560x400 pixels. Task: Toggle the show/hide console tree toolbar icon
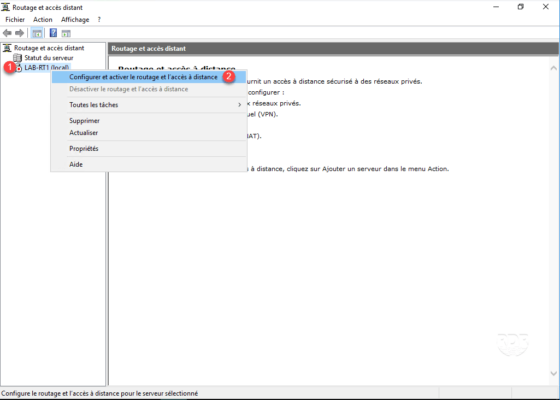pos(37,33)
